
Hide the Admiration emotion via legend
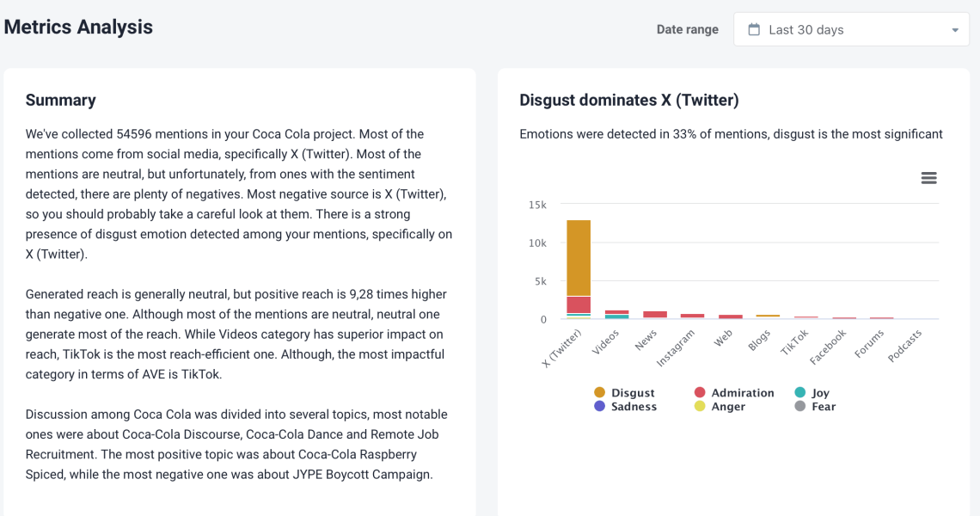tap(735, 393)
